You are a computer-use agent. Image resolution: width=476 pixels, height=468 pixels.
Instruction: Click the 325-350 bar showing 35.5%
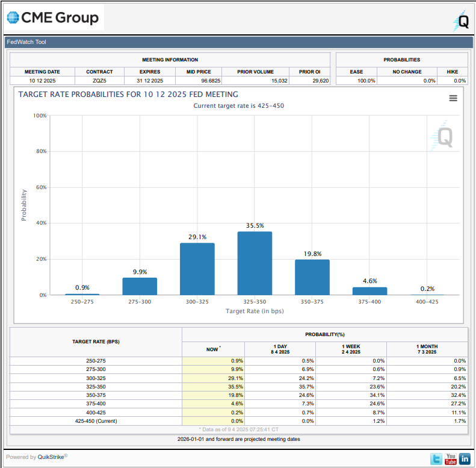click(255, 263)
